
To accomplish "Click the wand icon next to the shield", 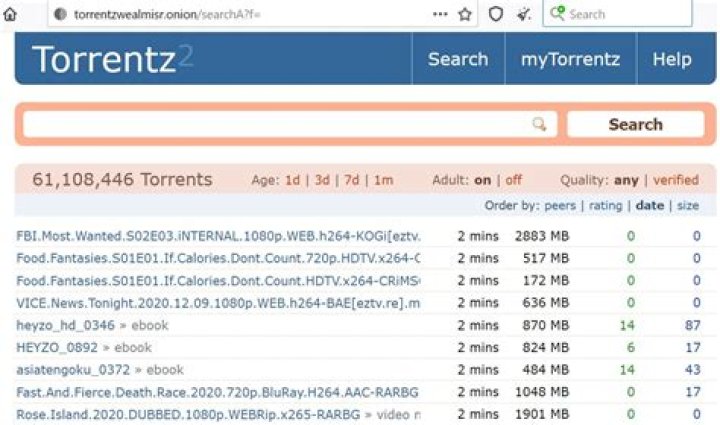I will (x=524, y=14).
